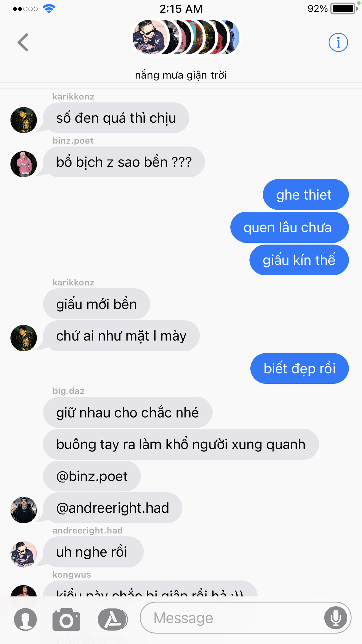The height and width of the screenshot is (644, 362).
Task: Tap the microphone dictation icon
Action: click(x=336, y=618)
